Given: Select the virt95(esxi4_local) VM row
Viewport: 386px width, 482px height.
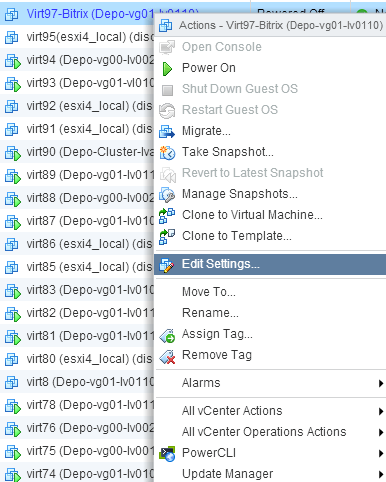Looking at the screenshot, I should [77, 37].
